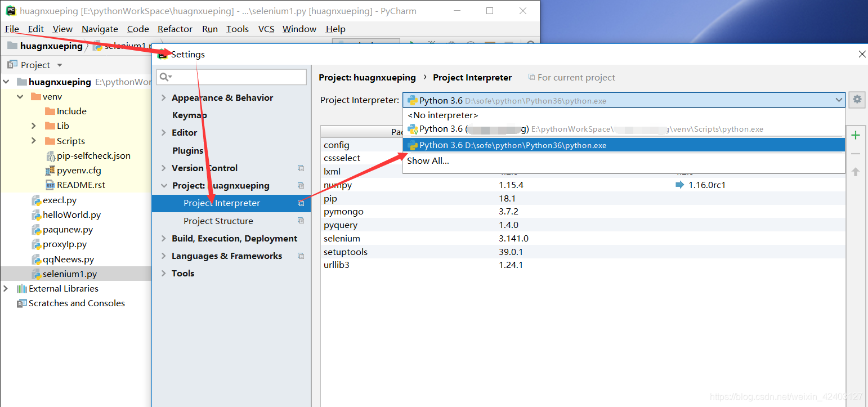868x407 pixels.
Task: Expand Build, Execution, Deployment arrow
Action: 164,238
